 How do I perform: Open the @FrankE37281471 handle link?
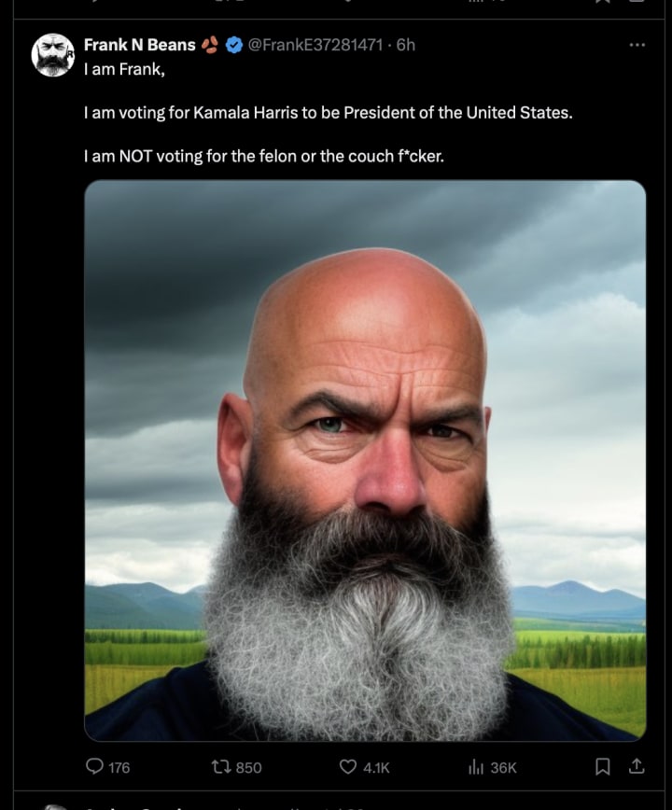tap(315, 45)
